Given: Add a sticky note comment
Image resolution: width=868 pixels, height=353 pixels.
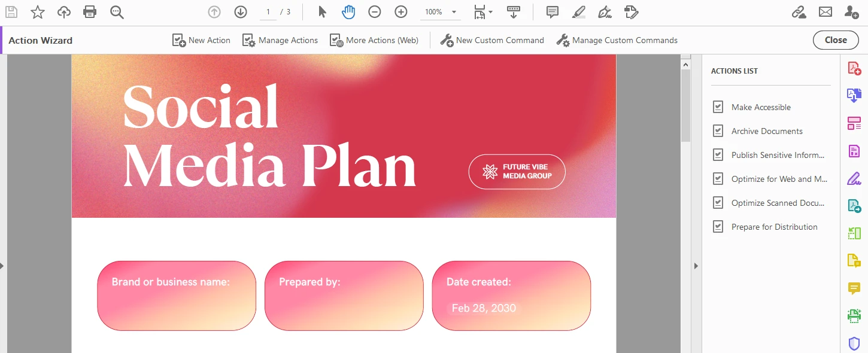Looking at the screenshot, I should 553,12.
